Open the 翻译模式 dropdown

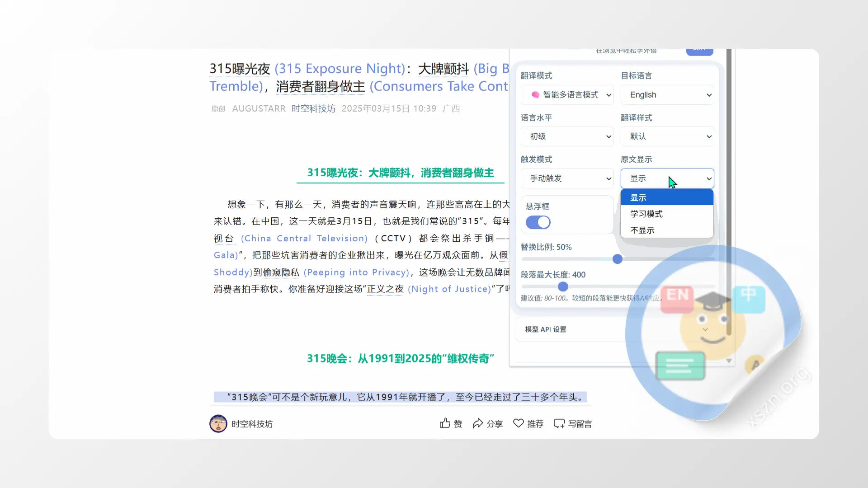(567, 95)
